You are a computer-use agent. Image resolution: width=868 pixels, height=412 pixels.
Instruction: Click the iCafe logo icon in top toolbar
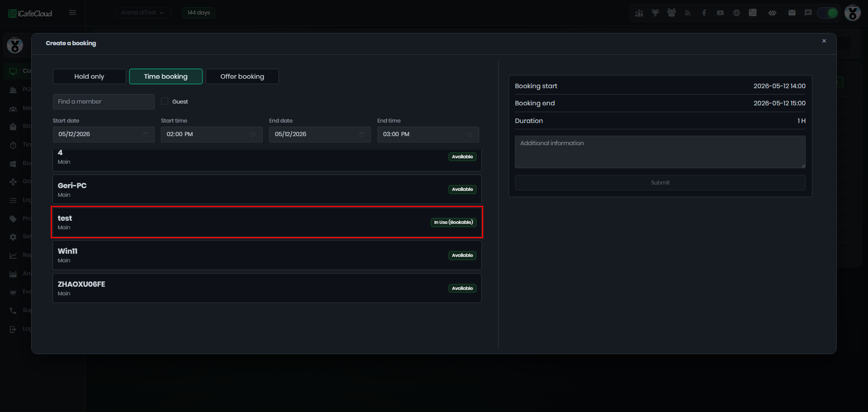click(753, 13)
